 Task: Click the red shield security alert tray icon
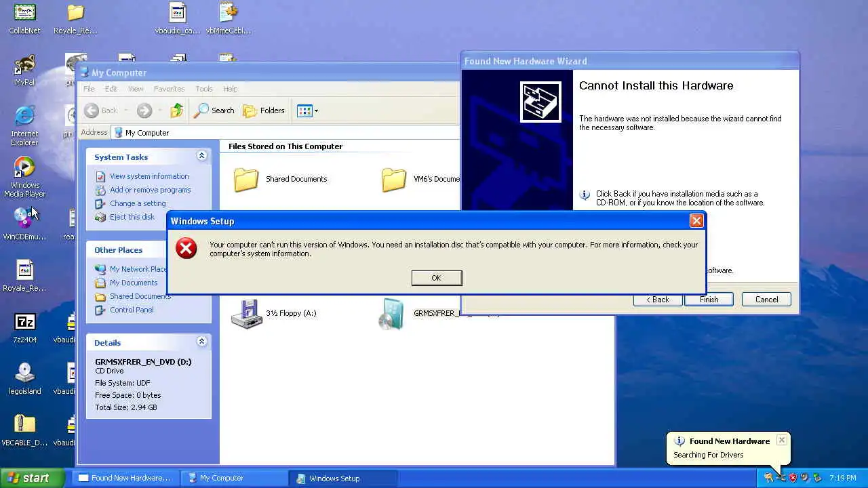(793, 478)
